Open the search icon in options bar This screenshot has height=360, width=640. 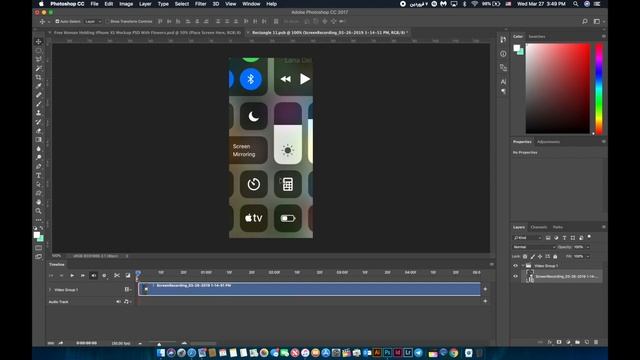584,21
